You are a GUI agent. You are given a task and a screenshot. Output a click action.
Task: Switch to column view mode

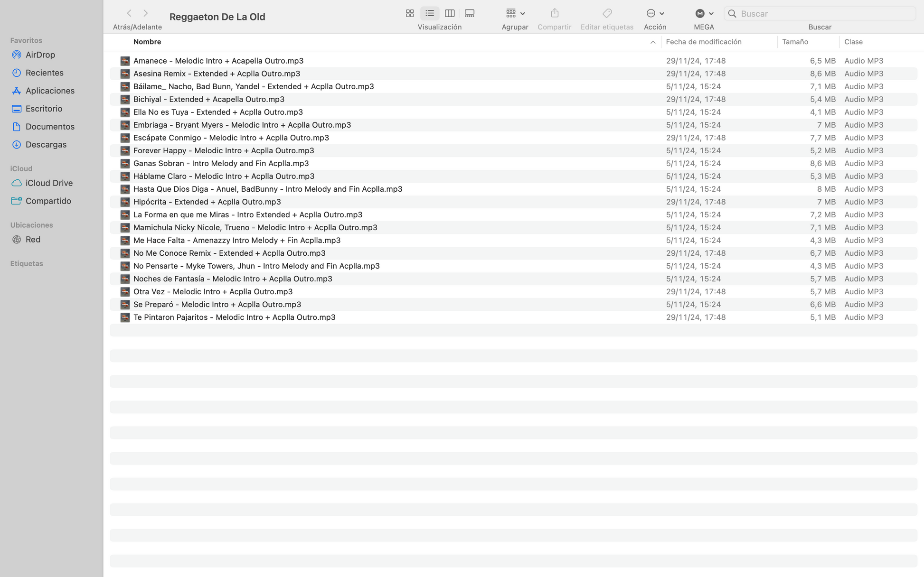[x=450, y=13]
